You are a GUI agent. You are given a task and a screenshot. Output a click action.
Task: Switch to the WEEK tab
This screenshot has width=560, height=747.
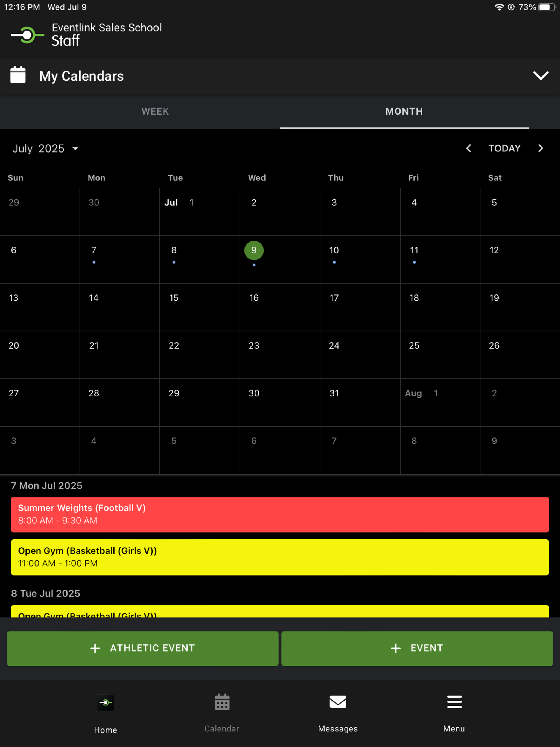point(155,112)
